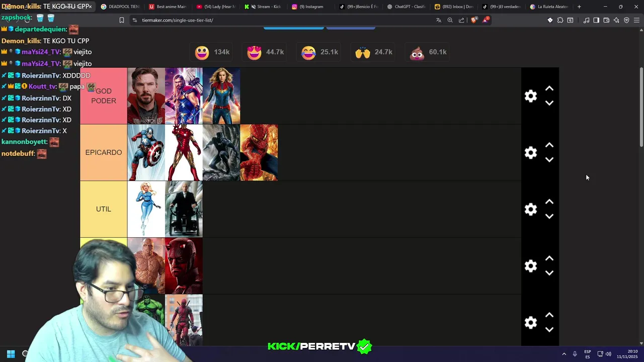Click the translate page icon
Screen dimensions: 644x362
pyautogui.click(x=439, y=20)
